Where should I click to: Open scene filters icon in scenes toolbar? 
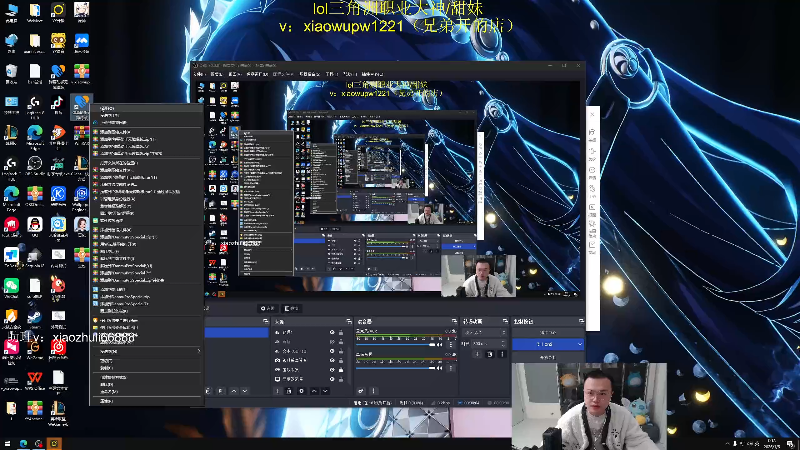click(220, 391)
